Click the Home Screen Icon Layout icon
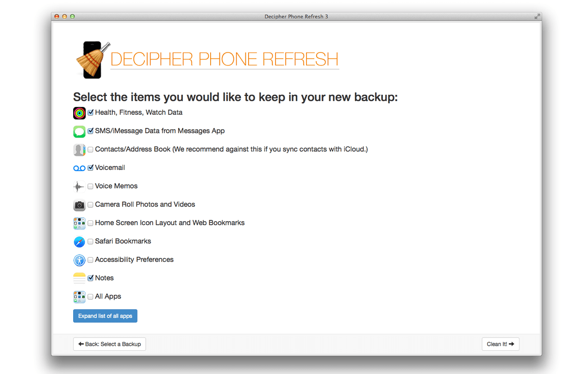Viewport: 588px width, 374px height. [x=79, y=224]
